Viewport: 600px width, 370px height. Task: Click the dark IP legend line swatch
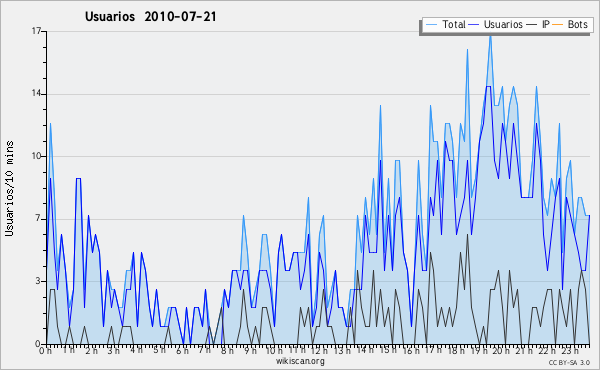[x=532, y=25]
